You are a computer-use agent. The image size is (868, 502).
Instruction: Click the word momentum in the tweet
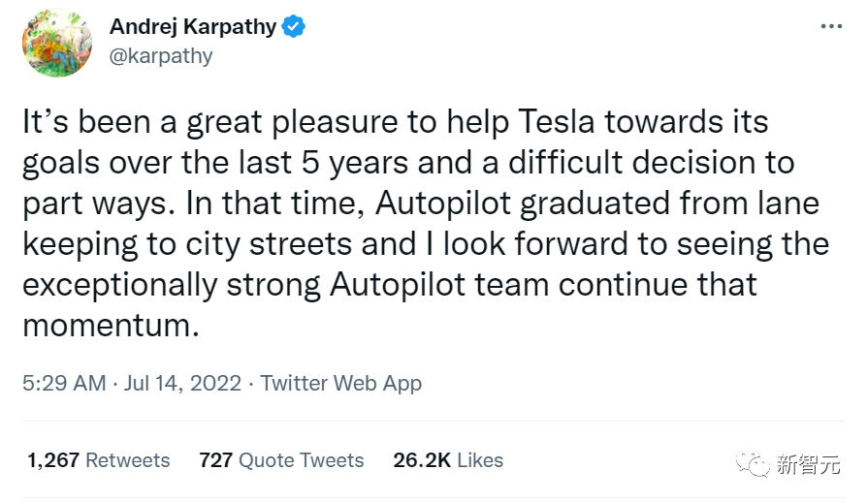(x=110, y=325)
